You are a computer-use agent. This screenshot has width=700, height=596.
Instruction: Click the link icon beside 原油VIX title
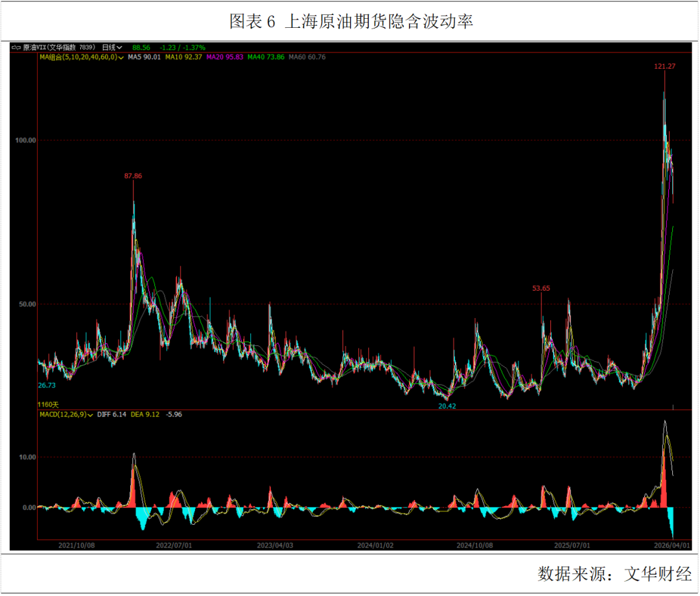(16, 47)
